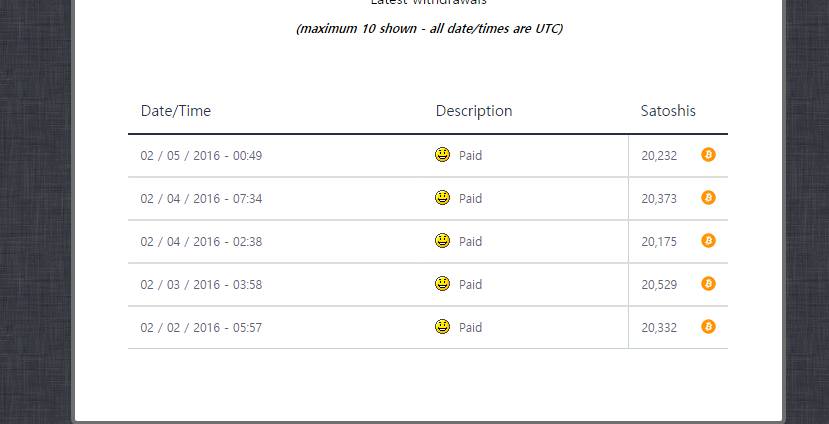Click the Date/Time column header
Screen dimensions: 829x424
176,111
